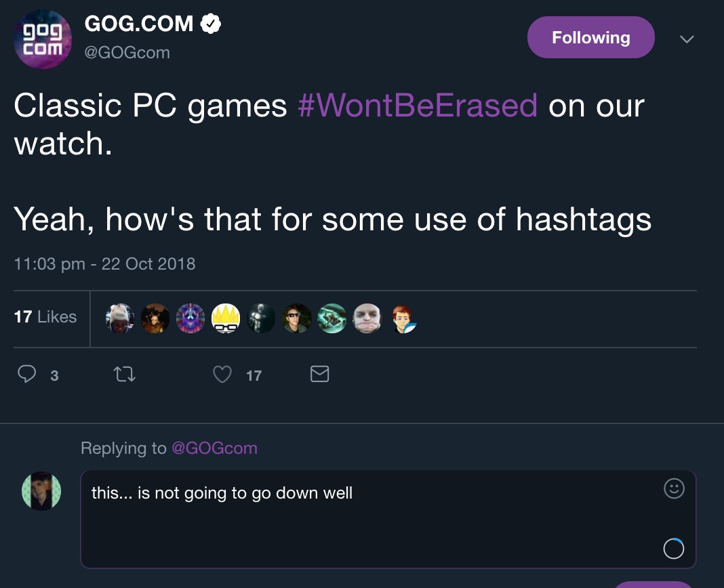The height and width of the screenshot is (588, 724).
Task: Expand the tweet options chevron
Action: pyautogui.click(x=687, y=39)
